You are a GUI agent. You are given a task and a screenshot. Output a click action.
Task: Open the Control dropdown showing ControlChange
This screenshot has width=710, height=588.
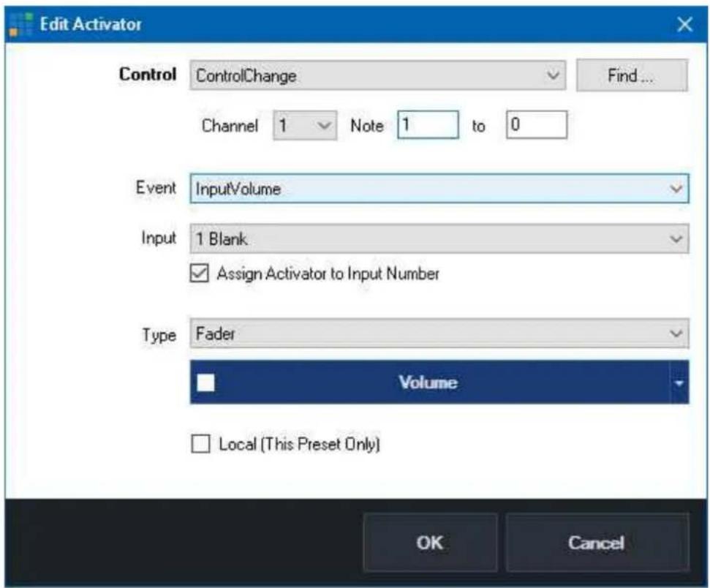(x=377, y=75)
